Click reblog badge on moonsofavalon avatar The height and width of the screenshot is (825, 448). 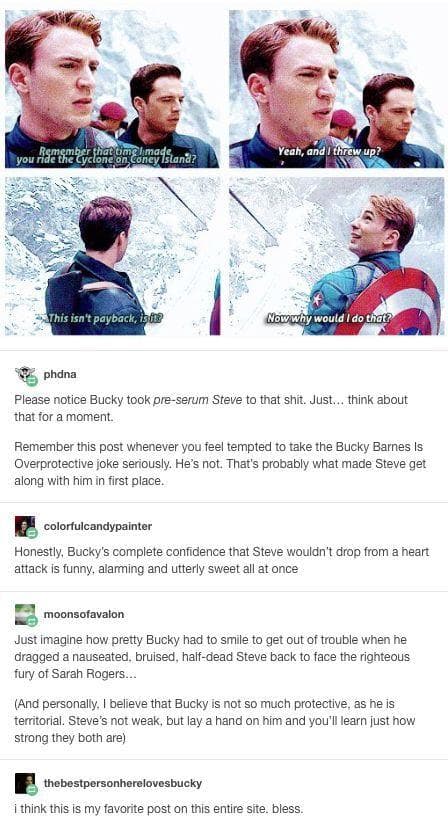[x=32, y=621]
